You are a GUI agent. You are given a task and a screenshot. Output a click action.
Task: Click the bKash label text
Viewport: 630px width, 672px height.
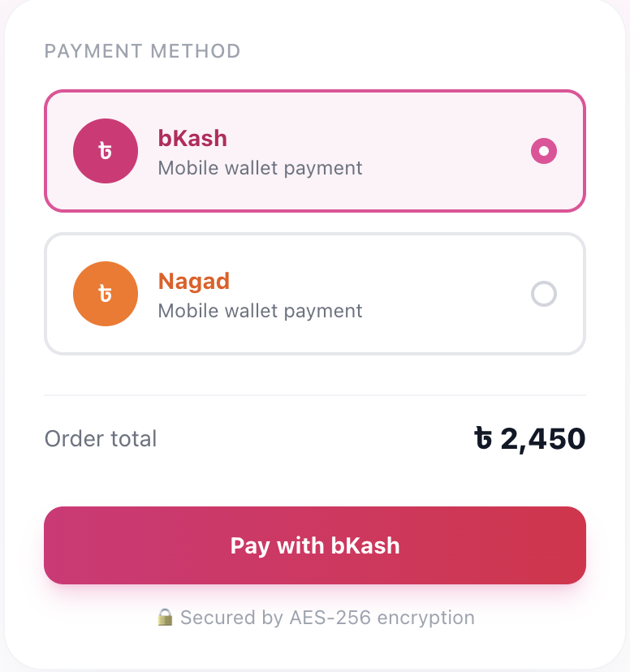pyautogui.click(x=192, y=138)
